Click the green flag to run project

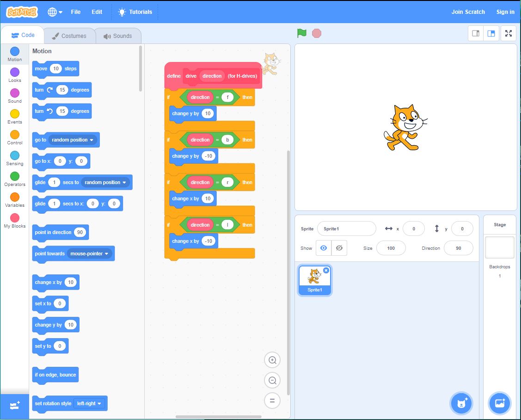(302, 33)
